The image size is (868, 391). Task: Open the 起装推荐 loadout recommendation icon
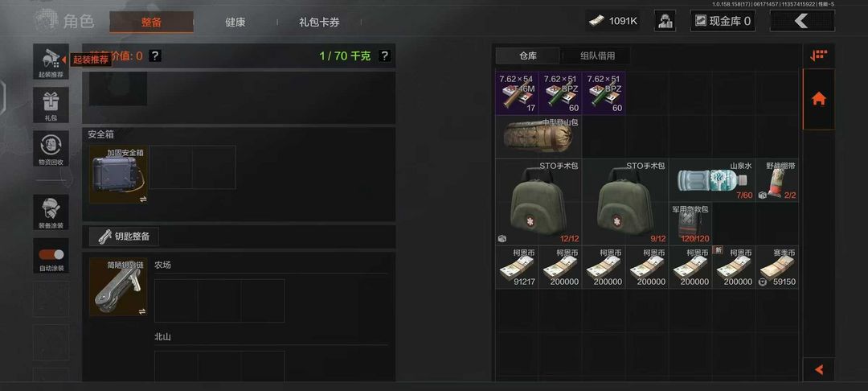51,61
